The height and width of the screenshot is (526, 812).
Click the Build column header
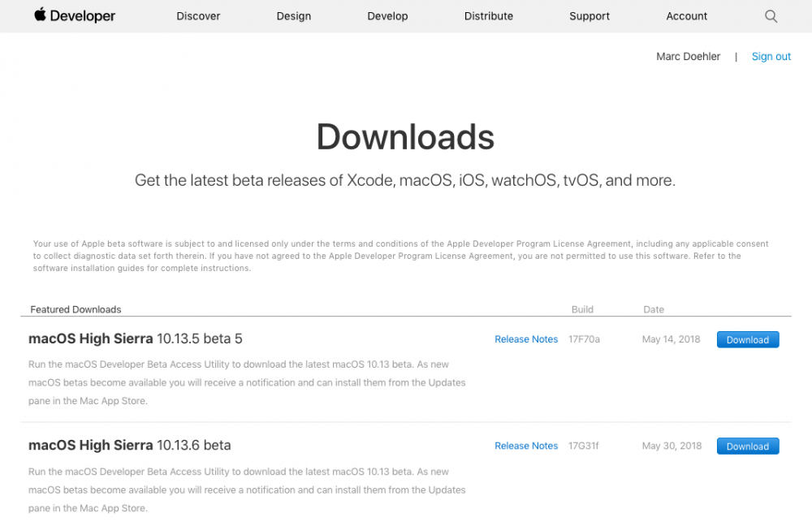582,309
